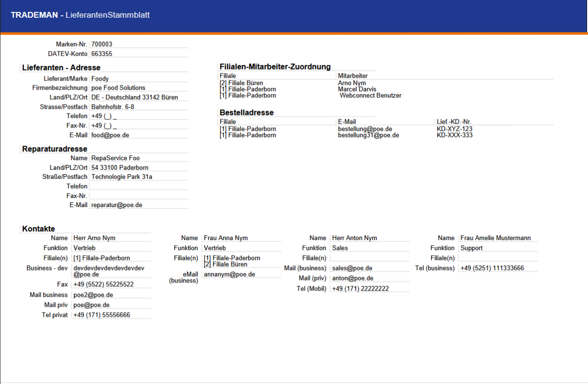Click the supplier e-mail food@poe.de

click(x=138, y=135)
